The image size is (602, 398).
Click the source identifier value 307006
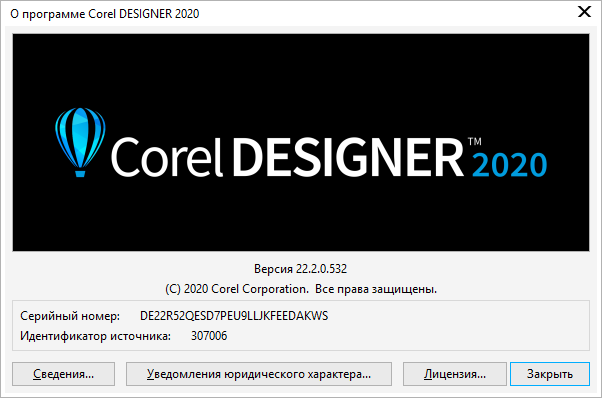coord(209,336)
